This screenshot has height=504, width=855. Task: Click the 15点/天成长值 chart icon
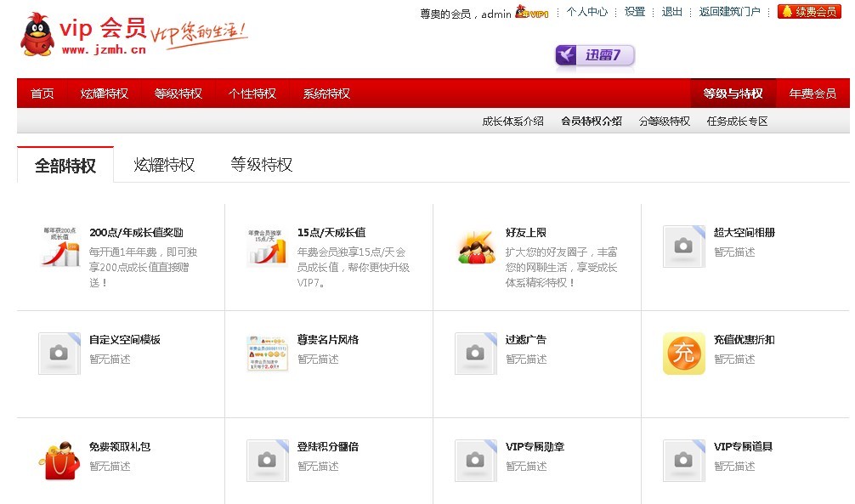point(267,247)
